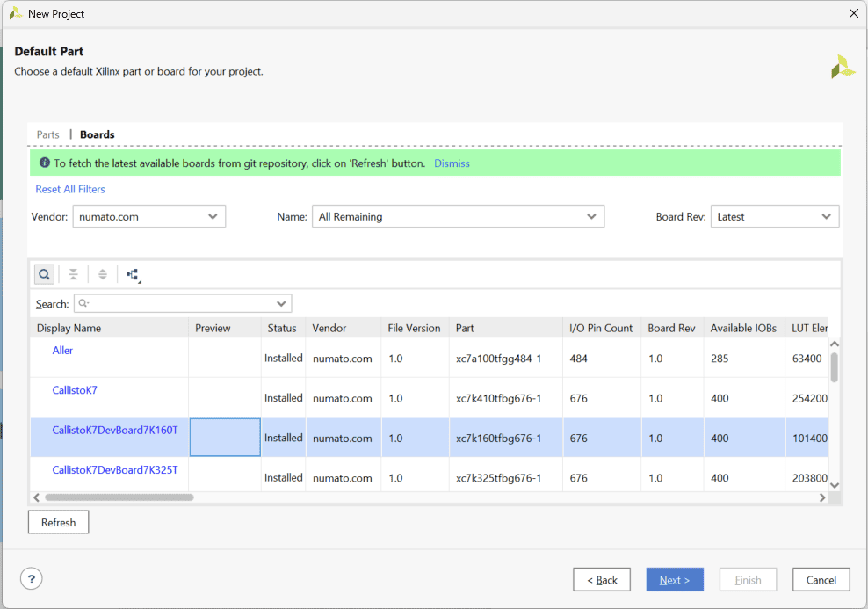868x609 pixels.
Task: Click the Next button
Action: click(674, 580)
